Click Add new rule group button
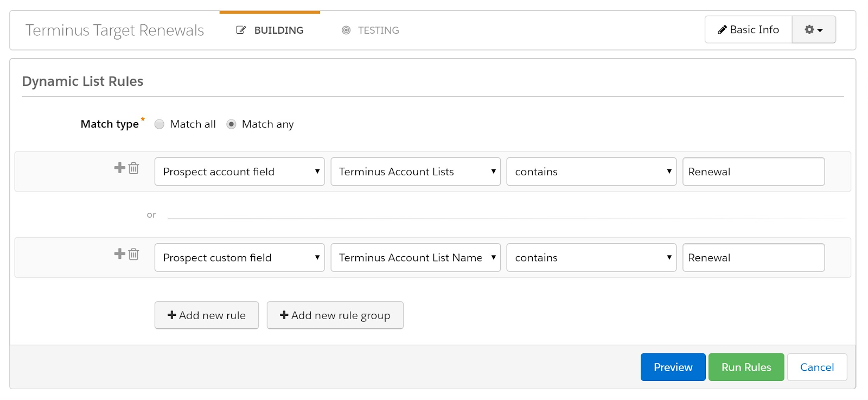The image size is (868, 400). point(335,315)
